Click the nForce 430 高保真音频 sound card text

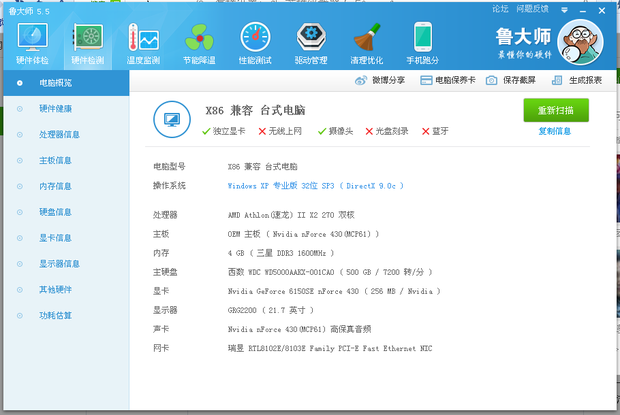point(299,329)
